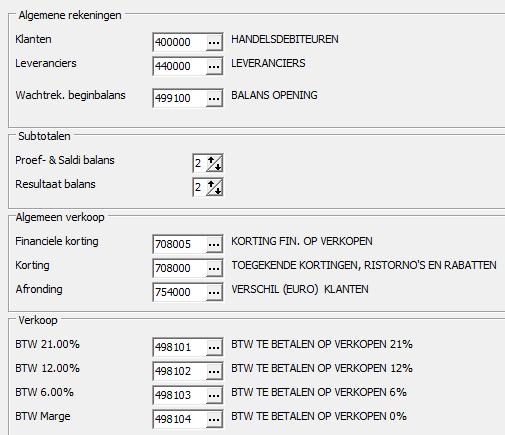The image size is (505, 435).
Task: Adjust Proef- & Saldi balans spinner
Action: [x=214, y=163]
